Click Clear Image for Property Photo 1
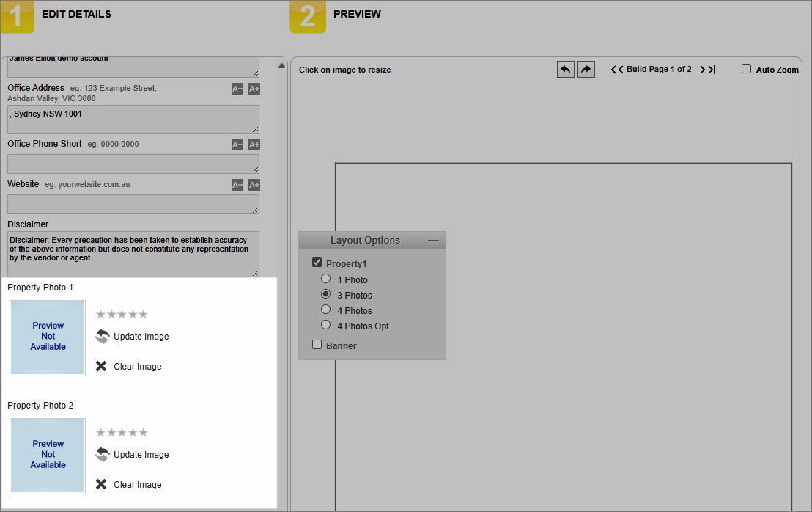Viewport: 812px width, 512px height. coord(137,366)
